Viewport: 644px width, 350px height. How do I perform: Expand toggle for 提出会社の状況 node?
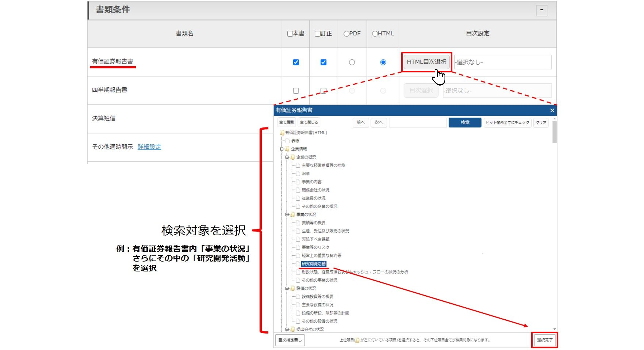(287, 329)
